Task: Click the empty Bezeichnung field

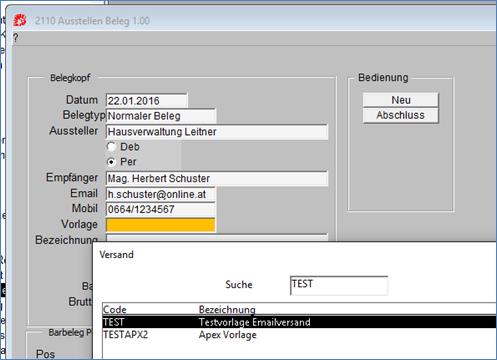Action: [217, 238]
